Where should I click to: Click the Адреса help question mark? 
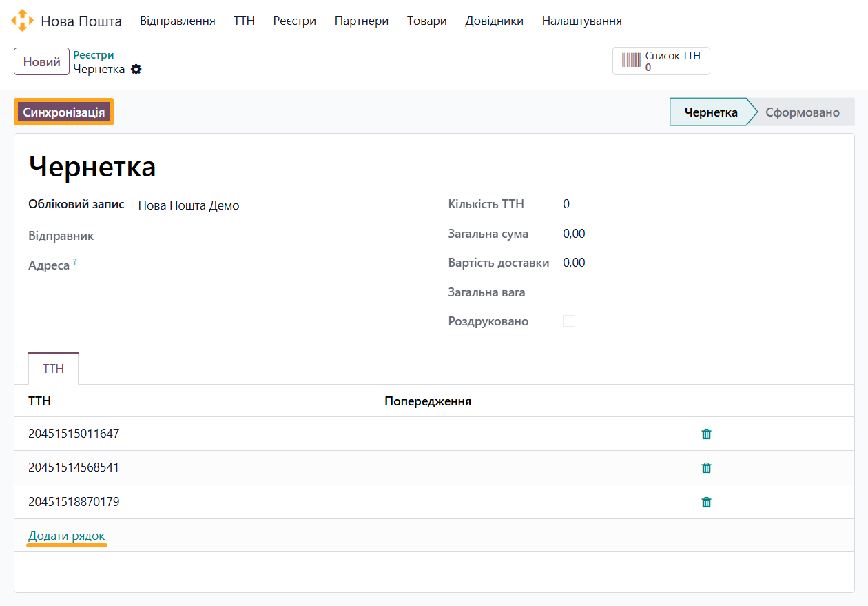(75, 262)
